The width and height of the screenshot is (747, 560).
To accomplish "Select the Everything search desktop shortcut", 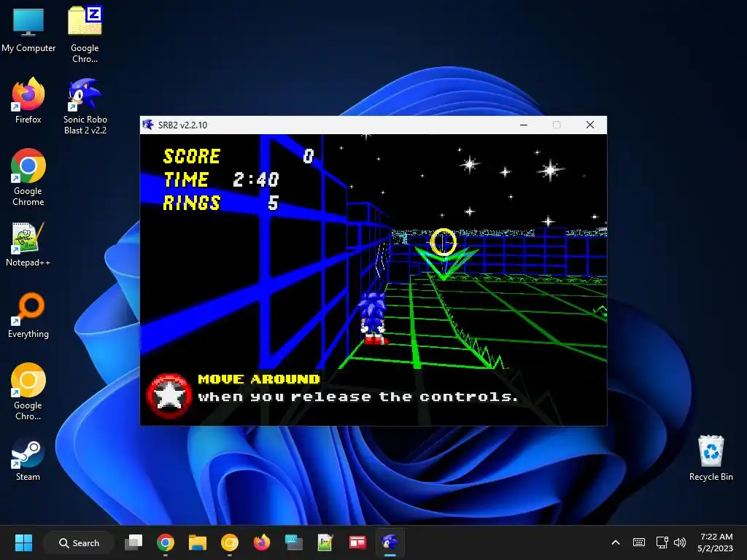I will (x=28, y=315).
